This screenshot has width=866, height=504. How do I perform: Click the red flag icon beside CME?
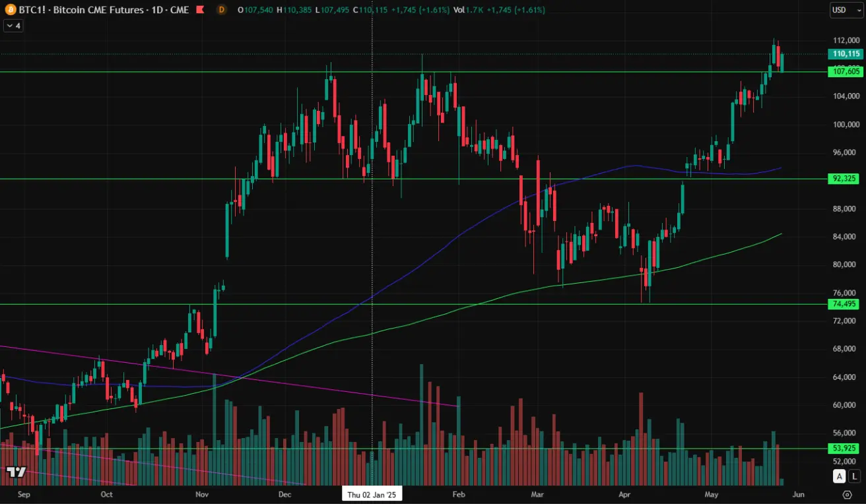pos(199,10)
